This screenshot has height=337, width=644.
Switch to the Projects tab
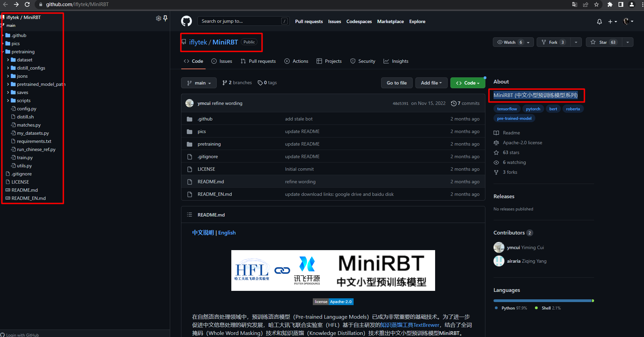coord(329,61)
